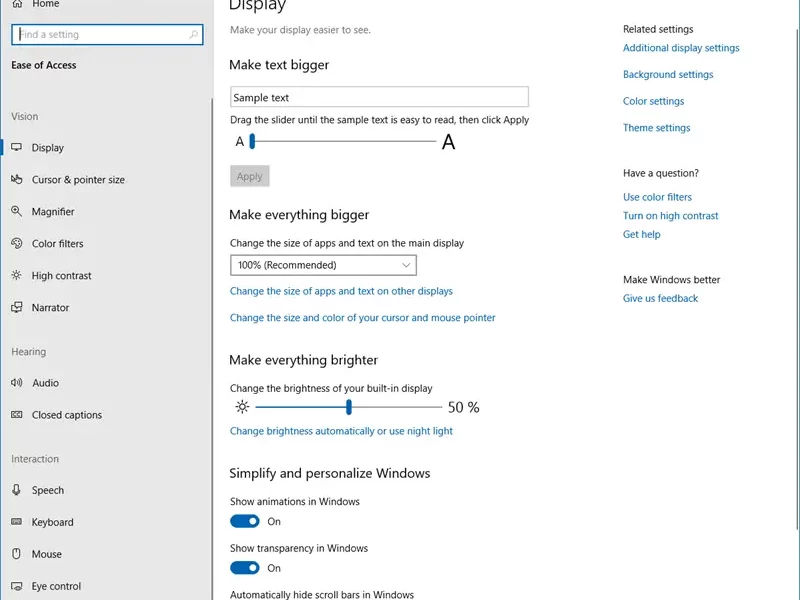Viewport: 800px width, 600px height.
Task: Click the Home icon at top
Action: (17, 4)
